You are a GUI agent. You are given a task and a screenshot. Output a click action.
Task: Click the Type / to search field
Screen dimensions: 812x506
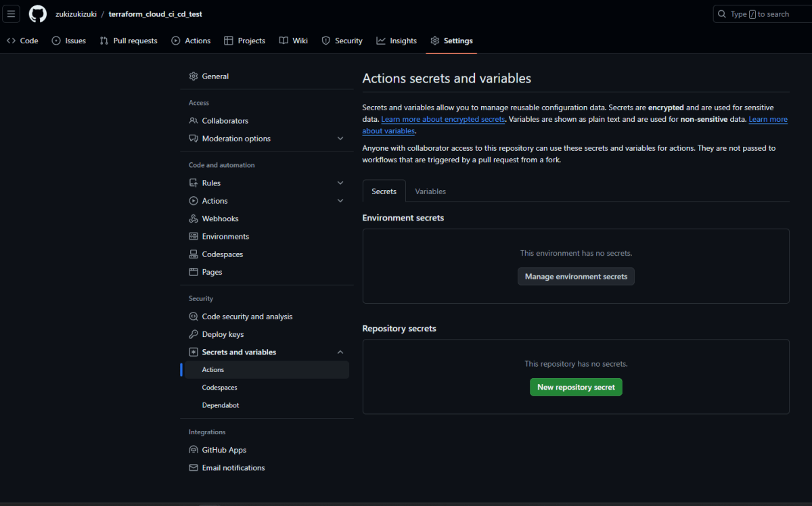[x=763, y=14]
